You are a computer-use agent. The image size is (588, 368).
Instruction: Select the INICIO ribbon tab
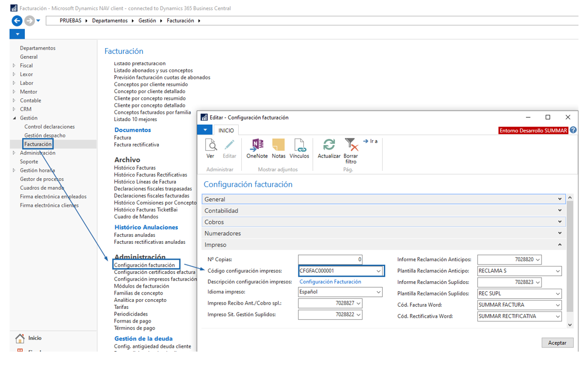pyautogui.click(x=227, y=130)
